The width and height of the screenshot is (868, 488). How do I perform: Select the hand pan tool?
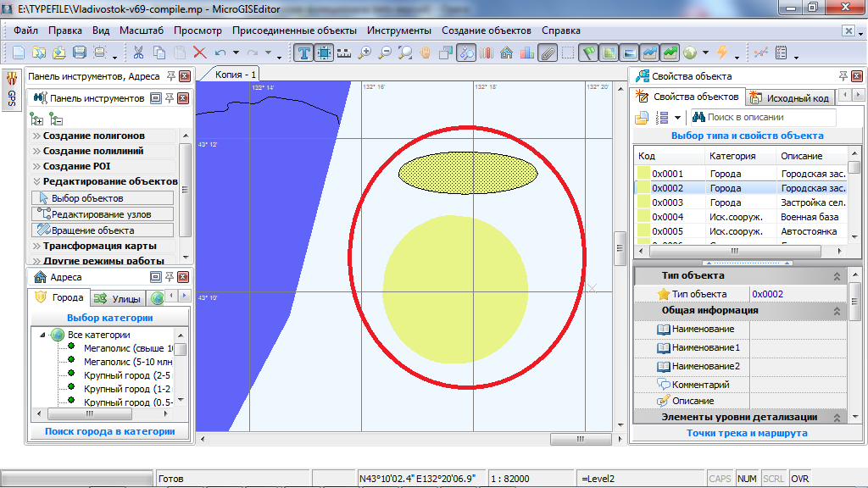[x=426, y=53]
